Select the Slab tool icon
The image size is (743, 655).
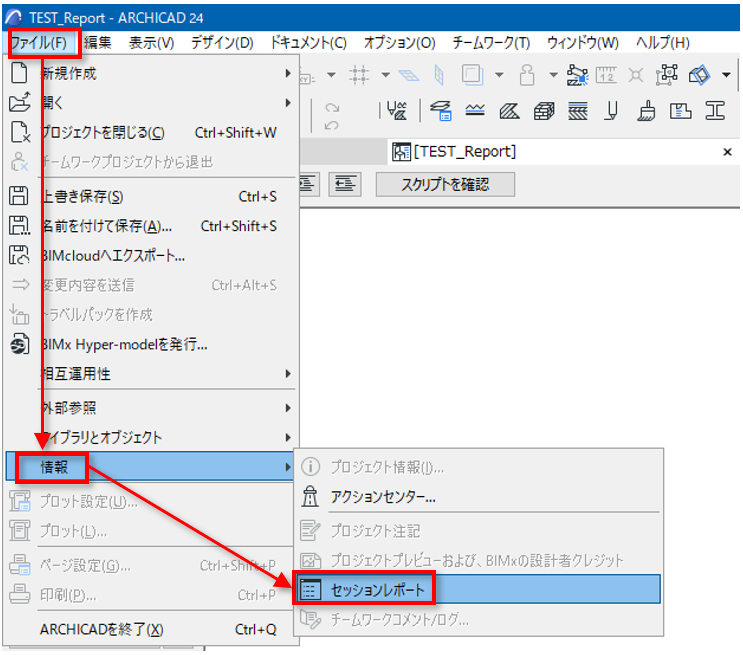[441, 111]
